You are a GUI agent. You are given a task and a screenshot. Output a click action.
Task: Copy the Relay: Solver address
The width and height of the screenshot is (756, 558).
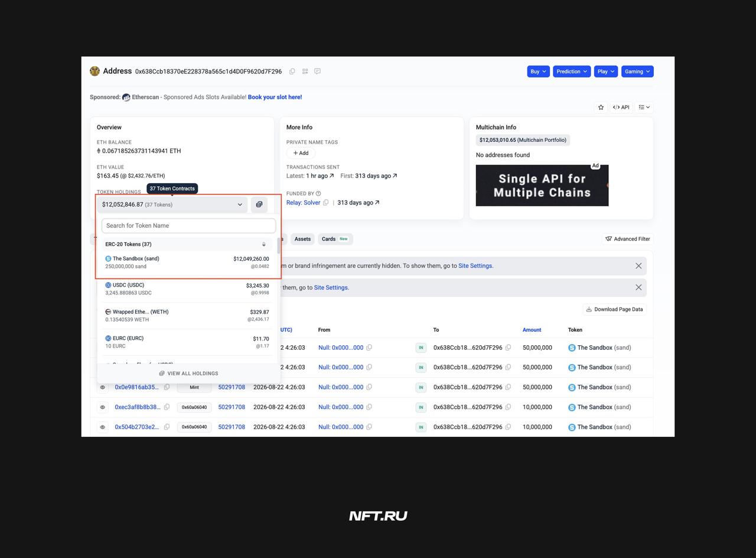[325, 203]
